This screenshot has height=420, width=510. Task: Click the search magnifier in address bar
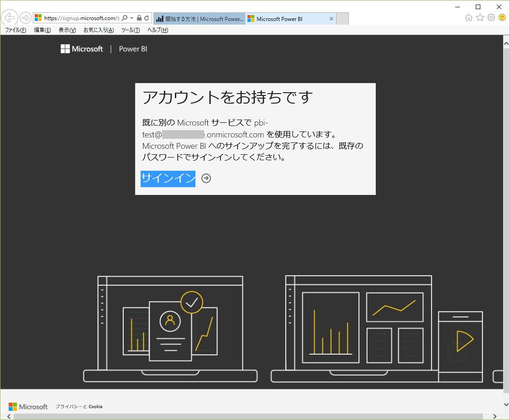(x=125, y=18)
